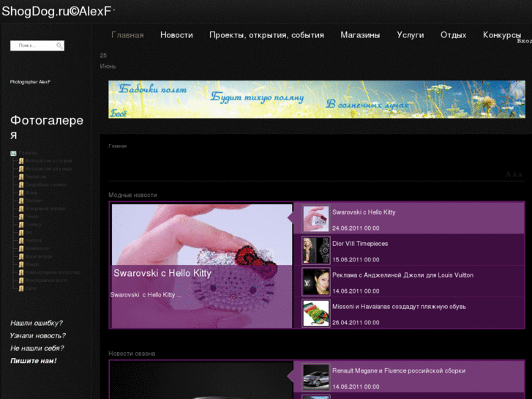532x399 pixels.
Task: Click the date 26.04.2011 00:00
Action: tap(356, 323)
